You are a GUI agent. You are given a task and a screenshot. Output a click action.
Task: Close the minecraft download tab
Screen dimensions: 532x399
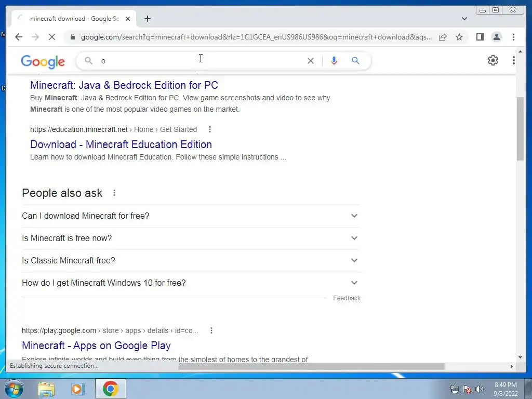pyautogui.click(x=128, y=19)
